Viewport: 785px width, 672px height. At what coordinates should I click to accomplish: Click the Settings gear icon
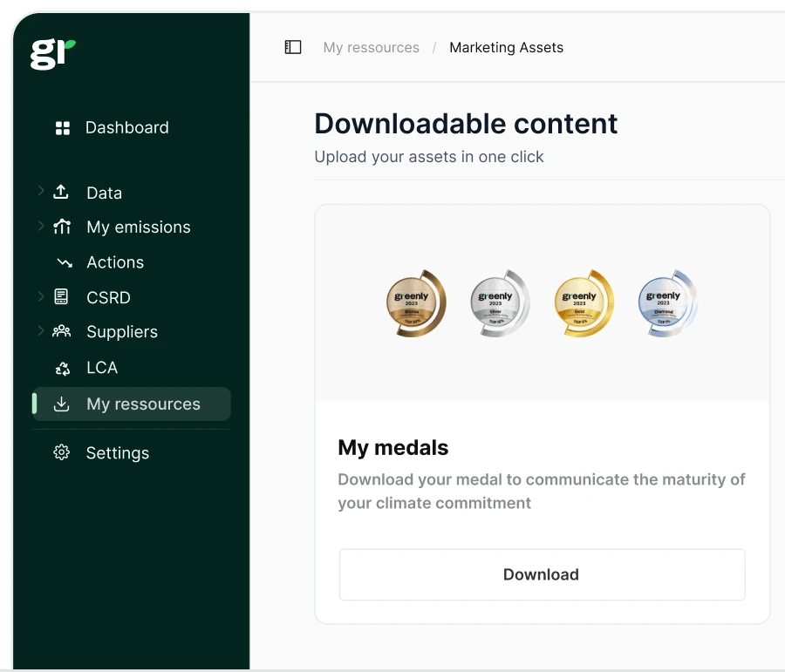62,452
